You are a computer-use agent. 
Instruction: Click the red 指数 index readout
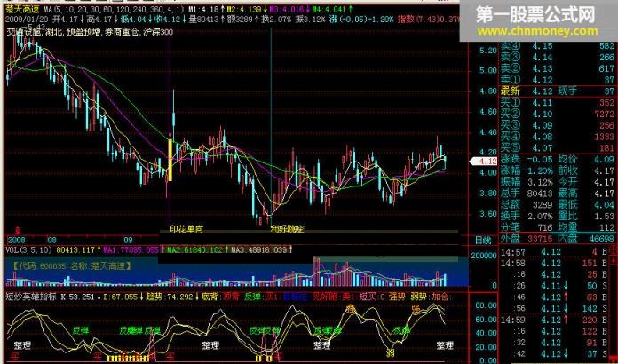click(429, 19)
